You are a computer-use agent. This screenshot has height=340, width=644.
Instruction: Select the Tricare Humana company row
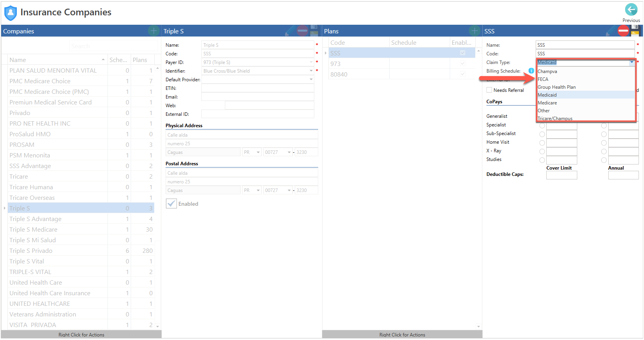point(81,187)
